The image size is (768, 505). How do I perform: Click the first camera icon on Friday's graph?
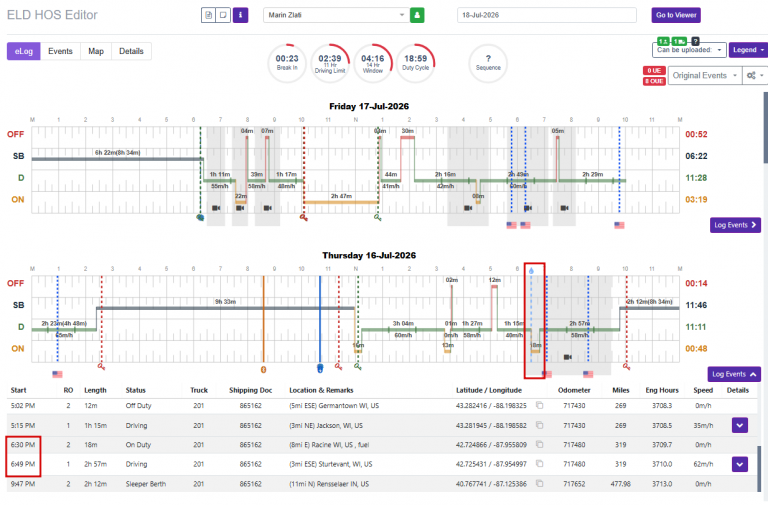[x=216, y=208]
